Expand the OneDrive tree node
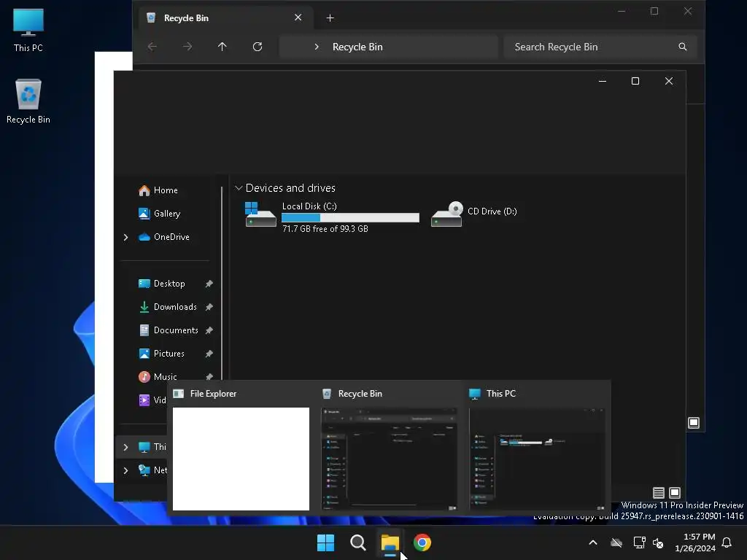 coord(125,237)
